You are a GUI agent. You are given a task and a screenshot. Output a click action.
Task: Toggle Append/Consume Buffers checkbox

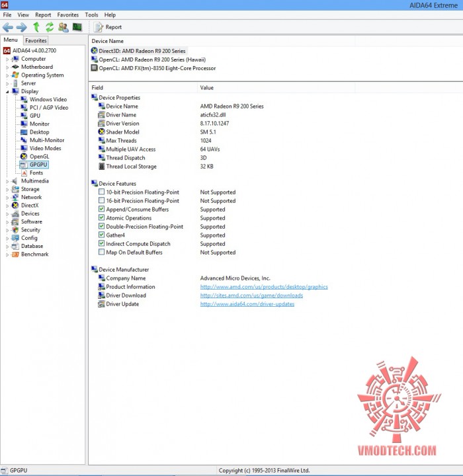tap(101, 209)
